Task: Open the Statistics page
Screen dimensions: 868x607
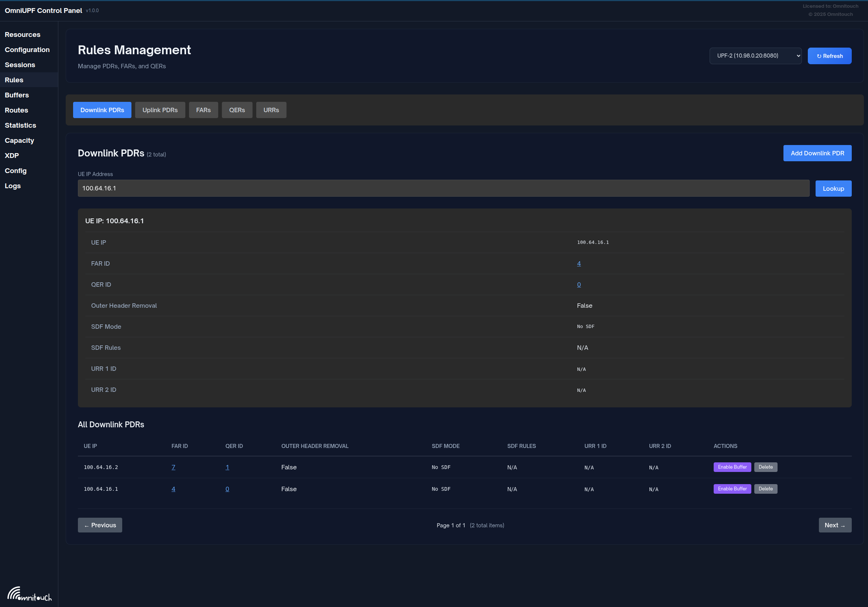Action: click(x=20, y=125)
